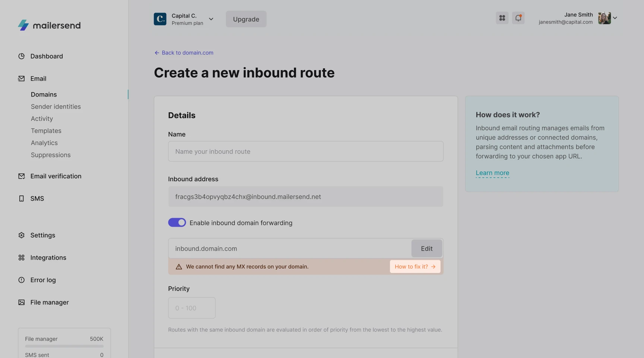Go to Templates in the sidebar

(x=46, y=131)
